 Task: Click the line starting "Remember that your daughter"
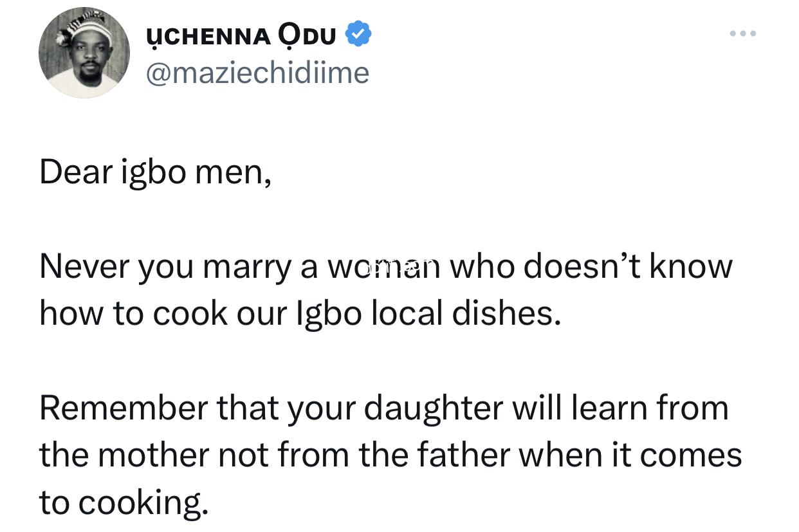coord(383,408)
